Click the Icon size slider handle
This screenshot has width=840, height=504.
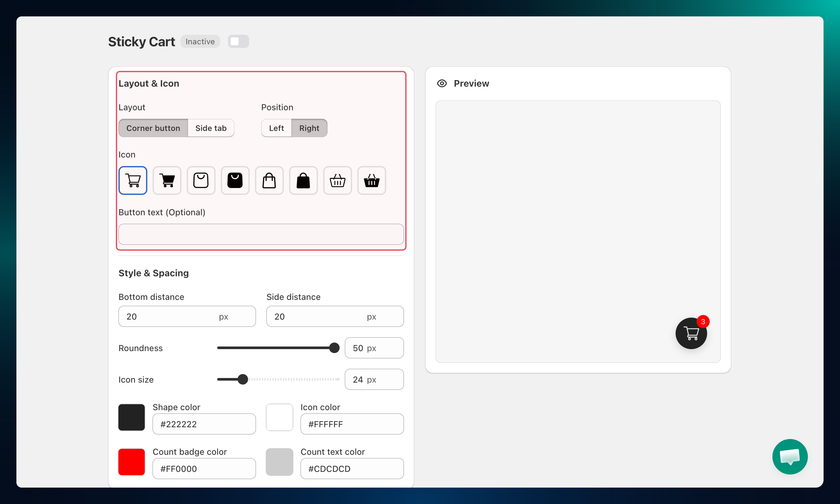click(243, 379)
